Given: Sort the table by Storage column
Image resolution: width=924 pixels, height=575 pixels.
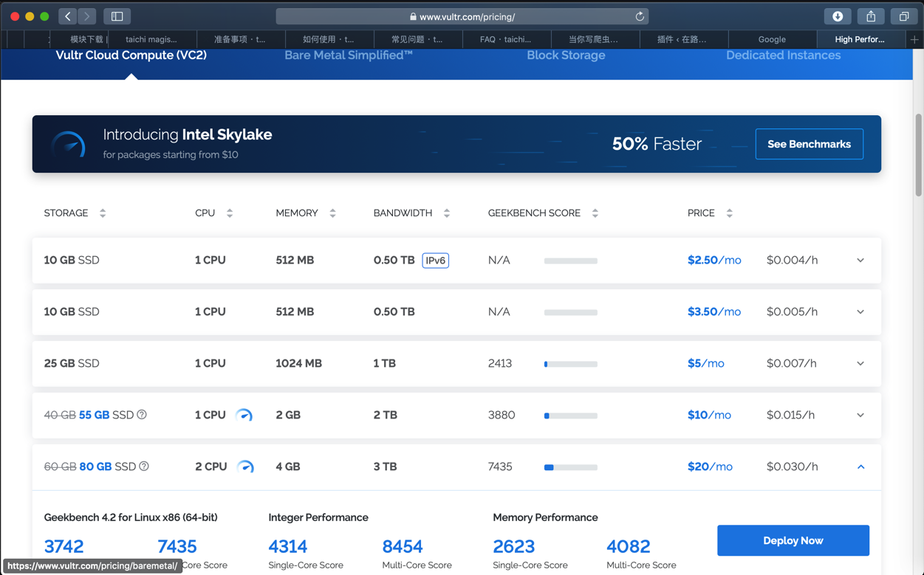Looking at the screenshot, I should tap(103, 213).
